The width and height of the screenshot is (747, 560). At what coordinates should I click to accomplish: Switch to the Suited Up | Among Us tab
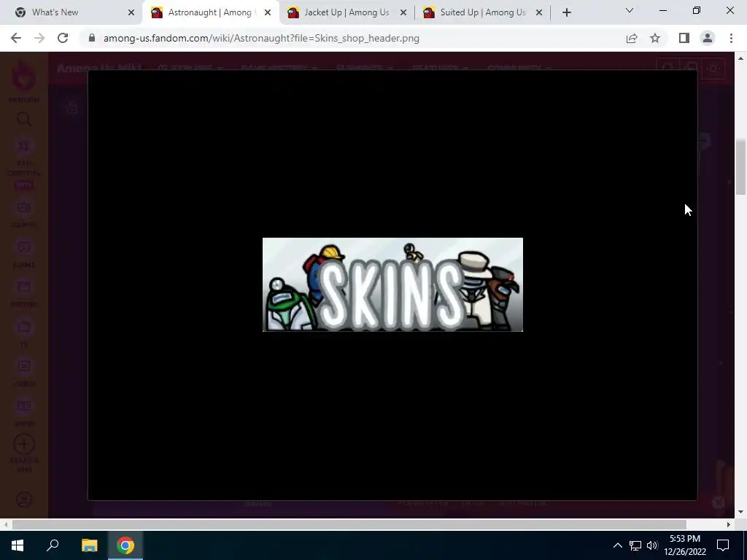click(482, 12)
